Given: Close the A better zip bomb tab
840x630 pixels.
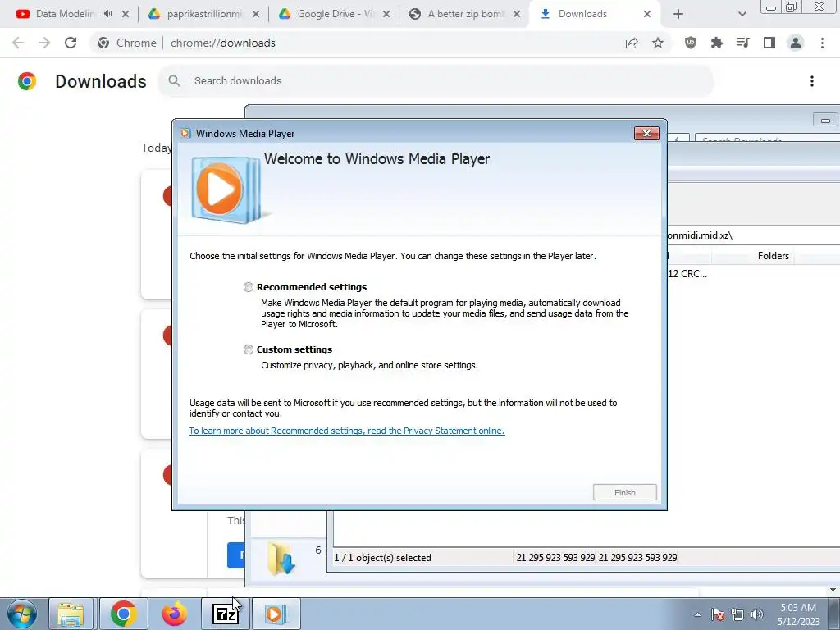Looking at the screenshot, I should 517,14.
